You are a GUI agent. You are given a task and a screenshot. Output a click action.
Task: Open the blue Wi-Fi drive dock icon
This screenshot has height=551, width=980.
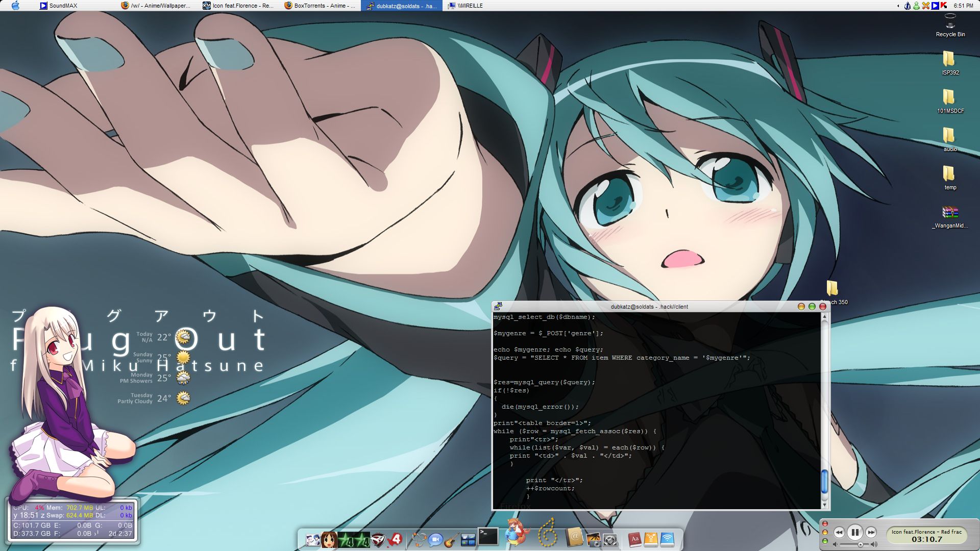667,539
